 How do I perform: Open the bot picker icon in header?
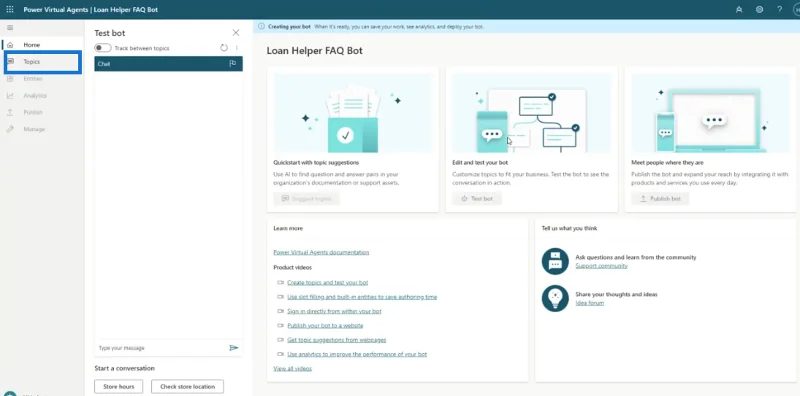tap(739, 9)
